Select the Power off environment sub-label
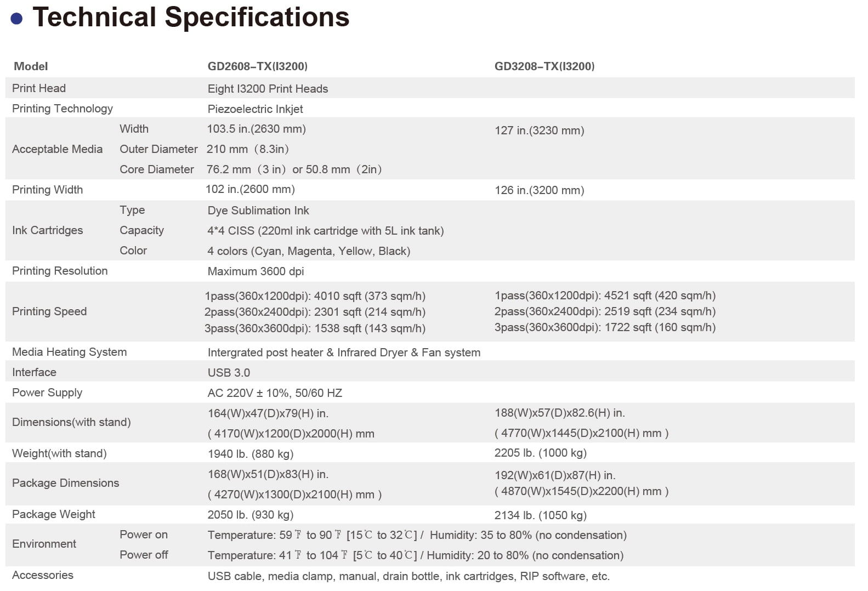 (x=144, y=555)
